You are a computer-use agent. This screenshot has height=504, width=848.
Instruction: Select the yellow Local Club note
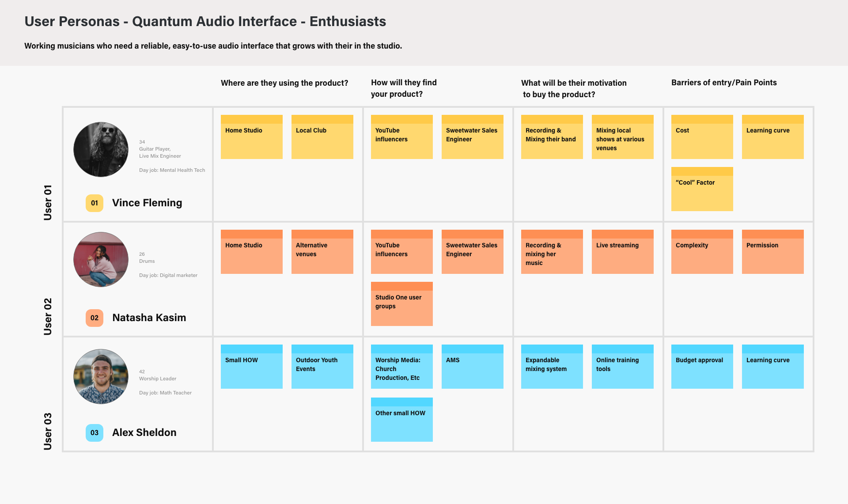(x=322, y=137)
